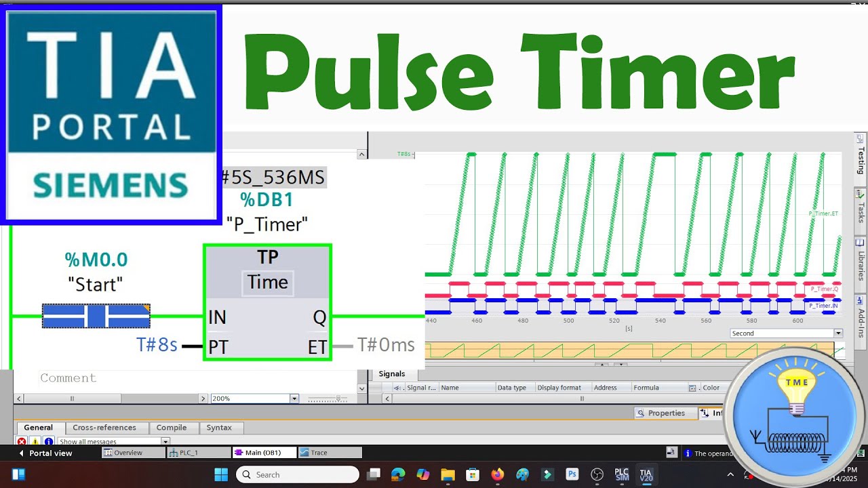Open the Syntax tab
Viewport: 868px width, 488px height.
pyautogui.click(x=219, y=428)
